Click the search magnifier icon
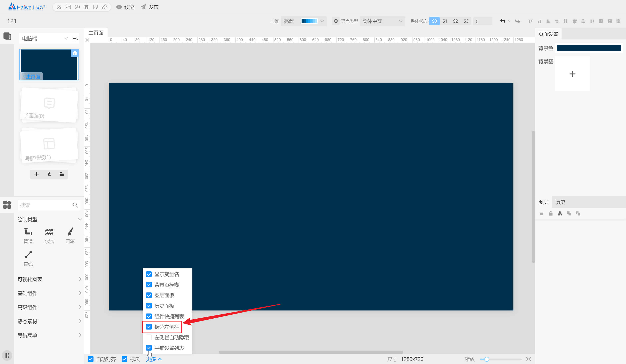This screenshot has height=364, width=626. pos(75,205)
